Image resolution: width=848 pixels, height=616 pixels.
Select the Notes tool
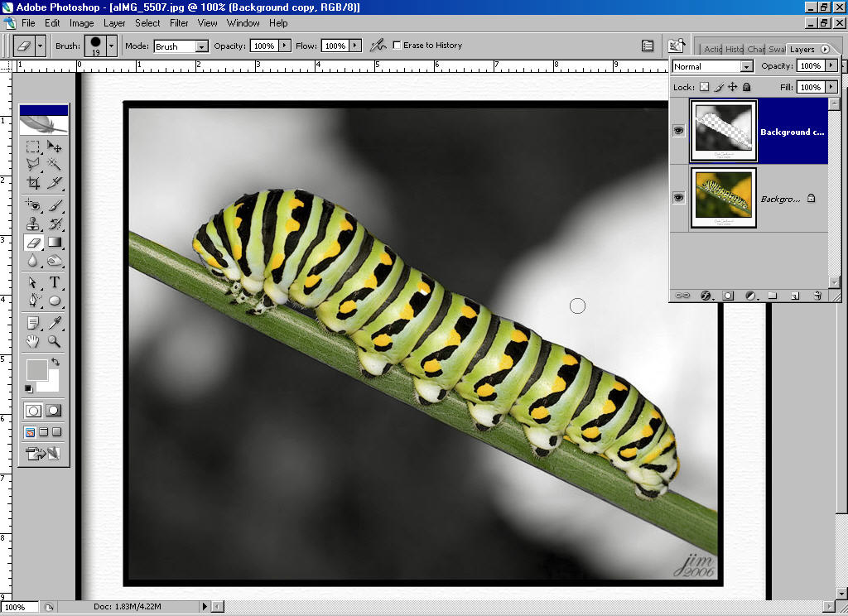tap(33, 323)
